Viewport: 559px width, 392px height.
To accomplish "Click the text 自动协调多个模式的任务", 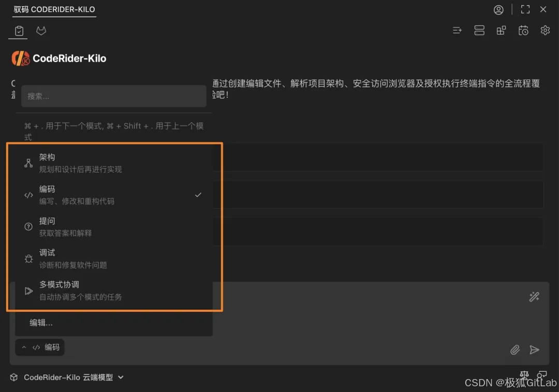I will click(x=81, y=297).
